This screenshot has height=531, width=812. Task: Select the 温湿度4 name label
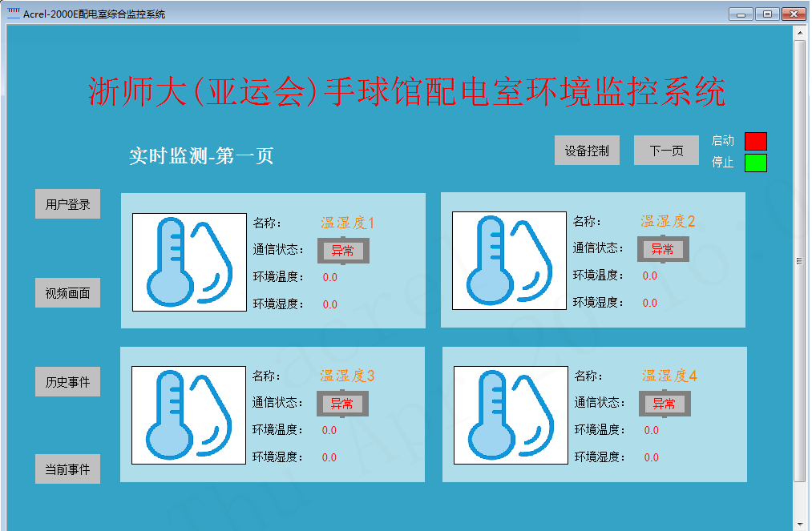(669, 376)
